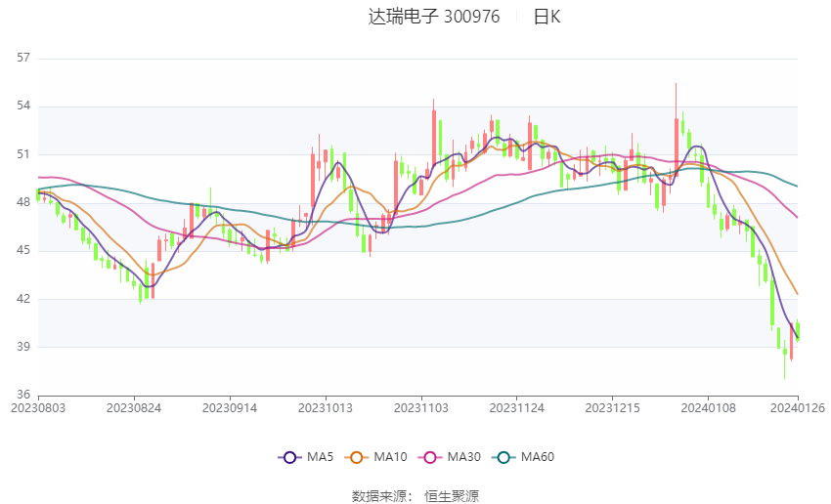The image size is (831, 504).
Task: Click the chart title 达瑞电子 300976
Action: point(433,17)
